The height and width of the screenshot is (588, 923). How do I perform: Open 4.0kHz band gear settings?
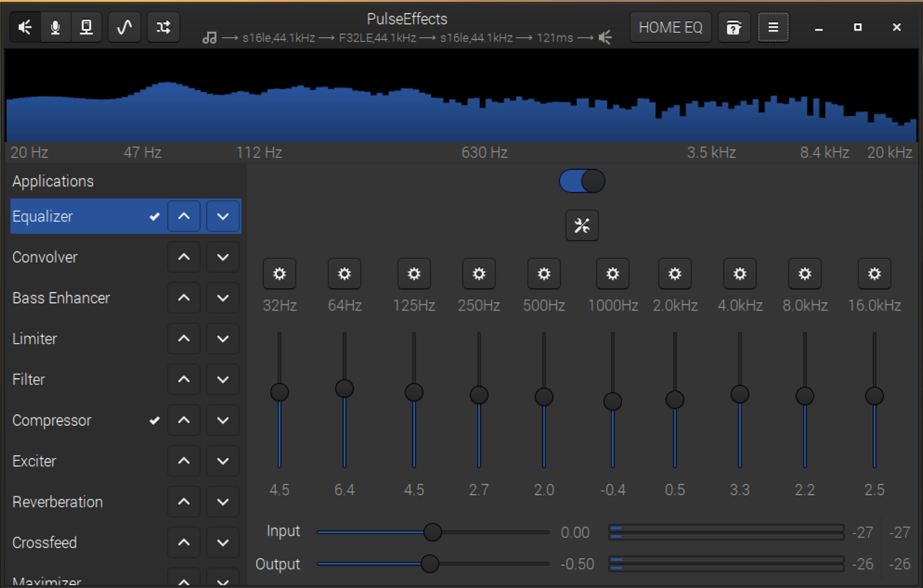(740, 274)
